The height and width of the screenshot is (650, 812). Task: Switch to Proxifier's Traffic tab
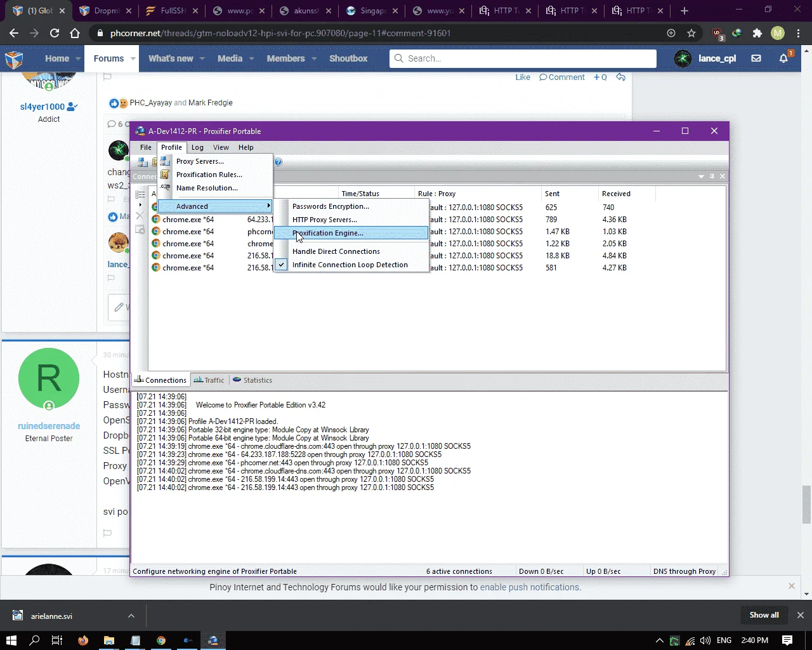209,380
